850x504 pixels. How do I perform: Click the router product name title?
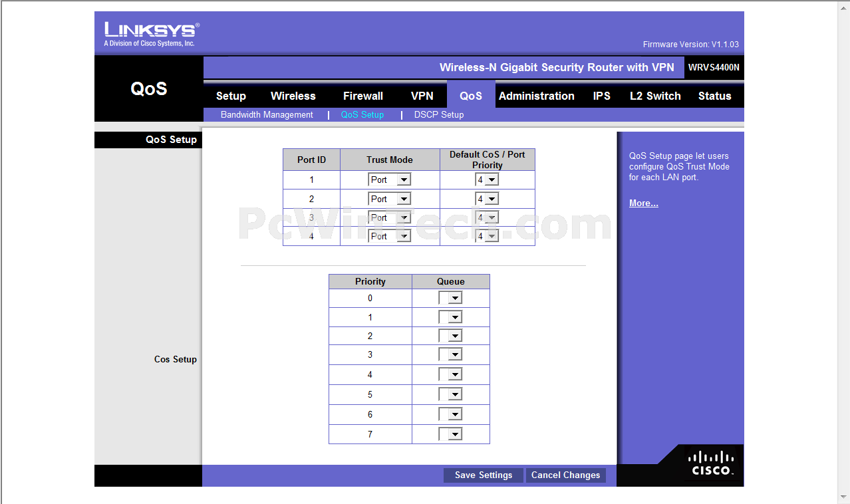[557, 67]
